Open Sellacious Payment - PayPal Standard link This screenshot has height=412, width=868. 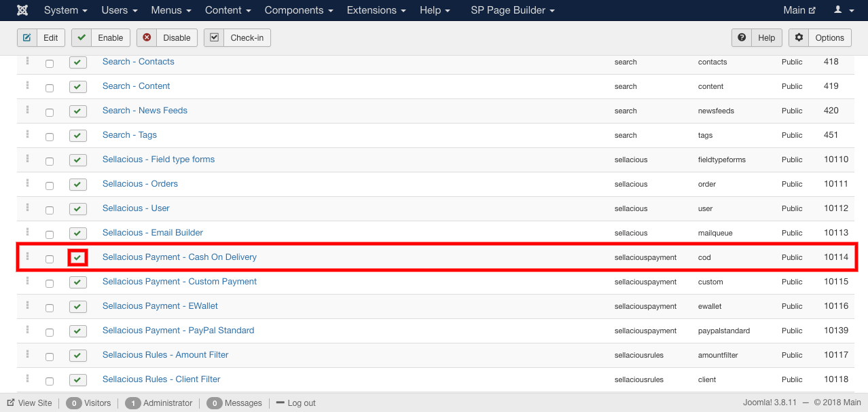pyautogui.click(x=179, y=331)
